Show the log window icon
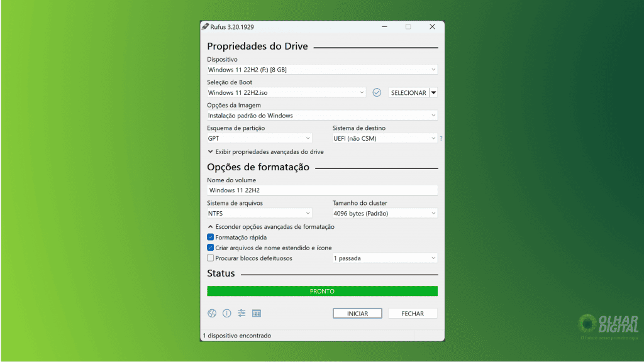 pos(257,313)
